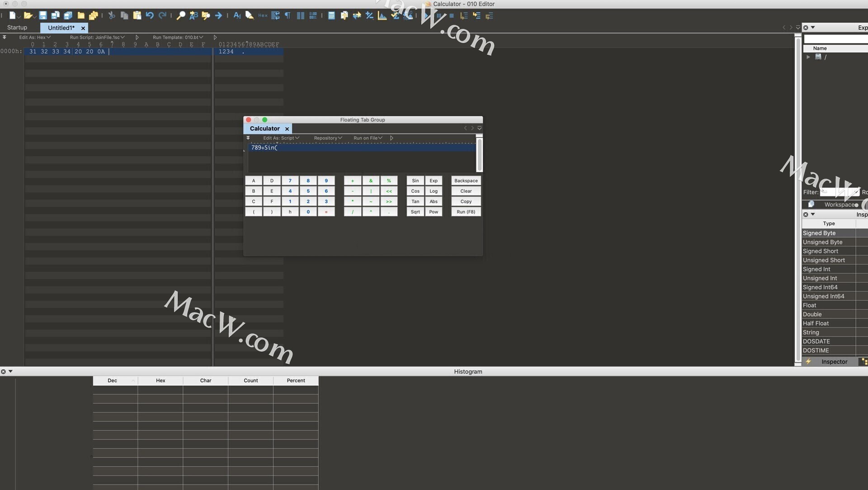
Task: Click calculator digit 7 button
Action: tap(290, 181)
